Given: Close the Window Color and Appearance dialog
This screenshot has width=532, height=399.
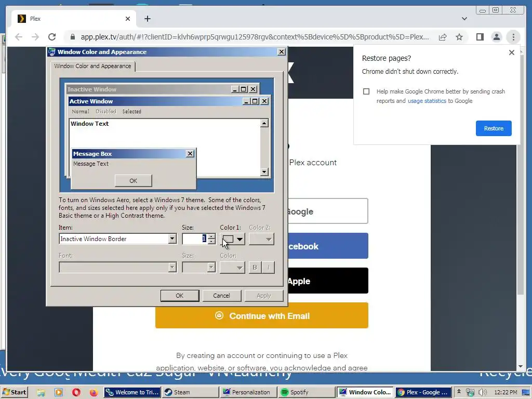Looking at the screenshot, I should pyautogui.click(x=281, y=51).
